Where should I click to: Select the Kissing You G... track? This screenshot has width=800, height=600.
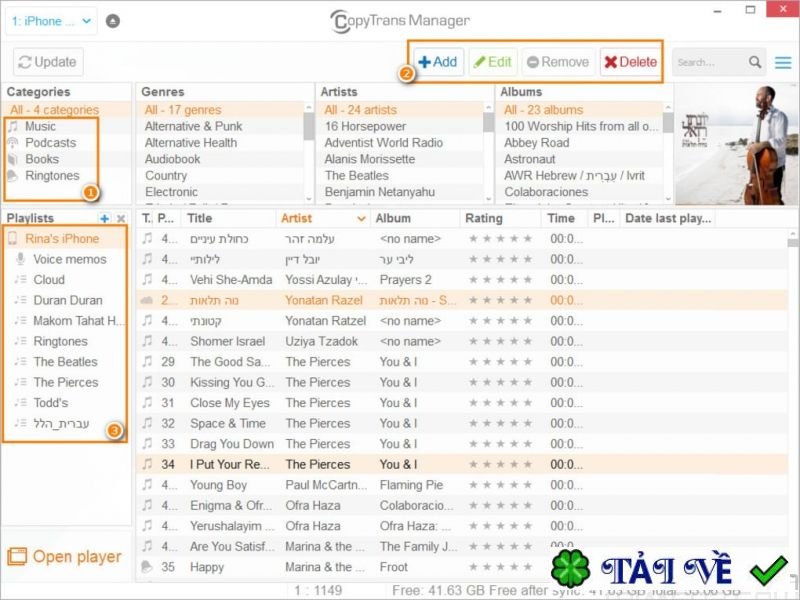click(x=232, y=382)
